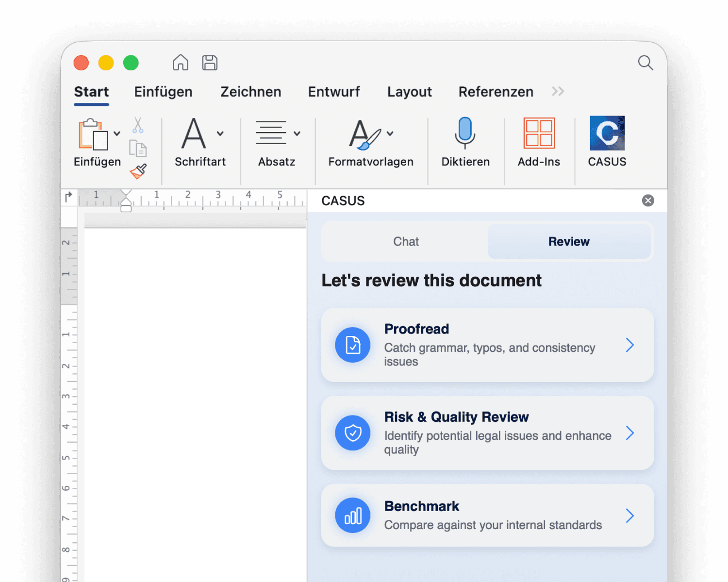This screenshot has height=582, width=728.
Task: Select the Cut scissors icon
Action: click(137, 126)
